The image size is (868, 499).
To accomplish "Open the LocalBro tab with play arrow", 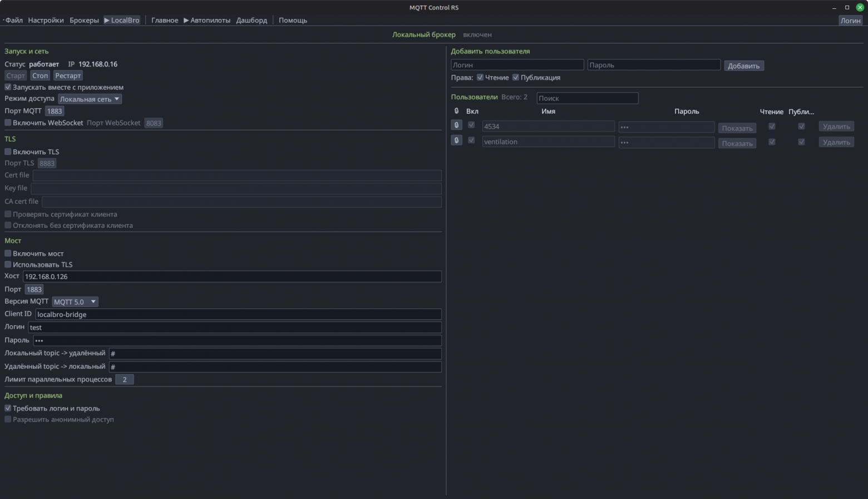I will [x=122, y=20].
